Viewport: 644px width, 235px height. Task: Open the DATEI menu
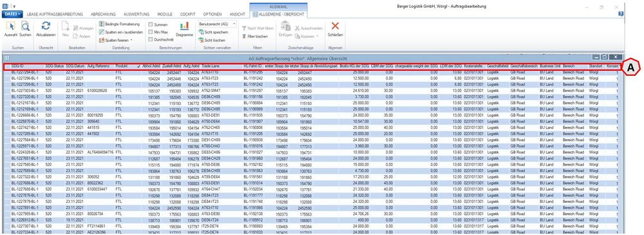pyautogui.click(x=13, y=14)
